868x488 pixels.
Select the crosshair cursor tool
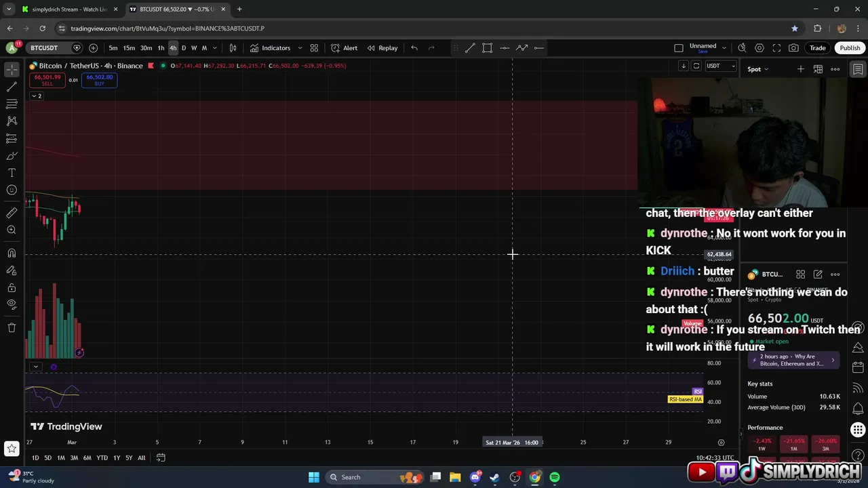12,70
